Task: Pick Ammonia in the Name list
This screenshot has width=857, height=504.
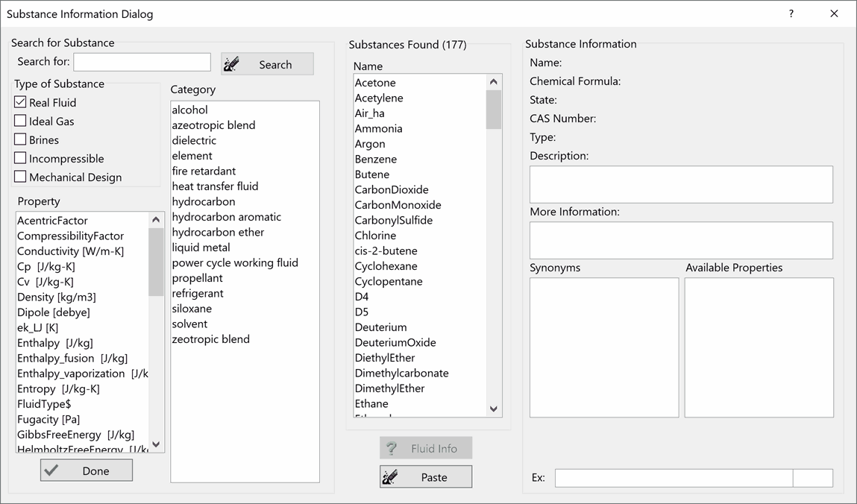Action: point(378,128)
